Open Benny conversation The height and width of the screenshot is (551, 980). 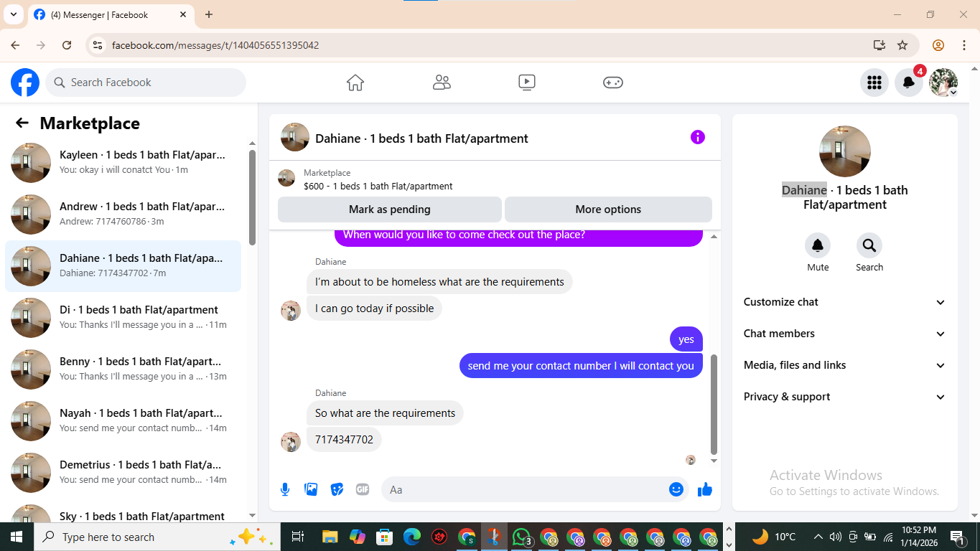click(x=123, y=369)
